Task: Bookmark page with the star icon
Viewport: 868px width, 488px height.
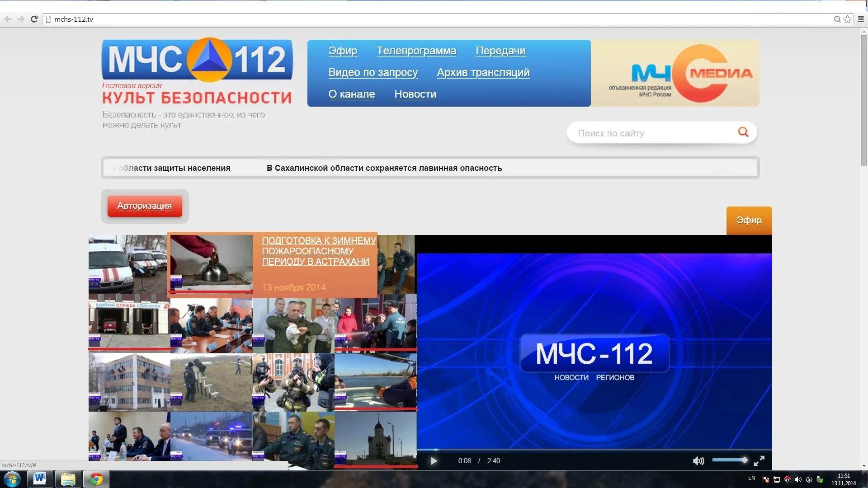Action: pyautogui.click(x=848, y=19)
